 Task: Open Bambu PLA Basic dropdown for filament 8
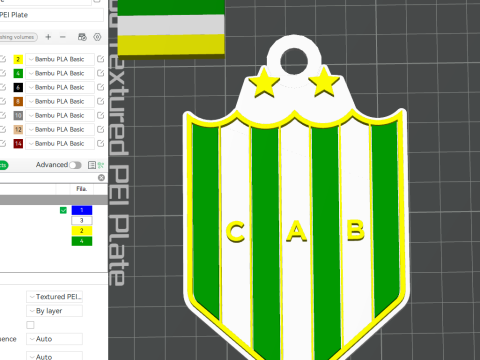[x=60, y=101]
